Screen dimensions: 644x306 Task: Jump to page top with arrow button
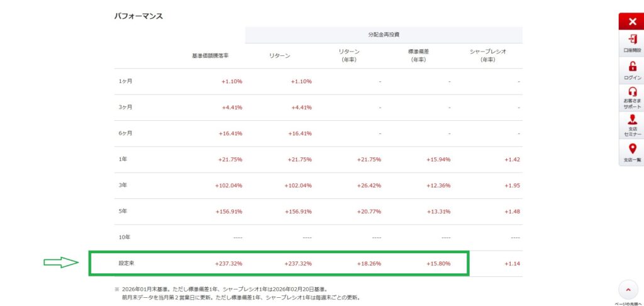tap(628, 289)
